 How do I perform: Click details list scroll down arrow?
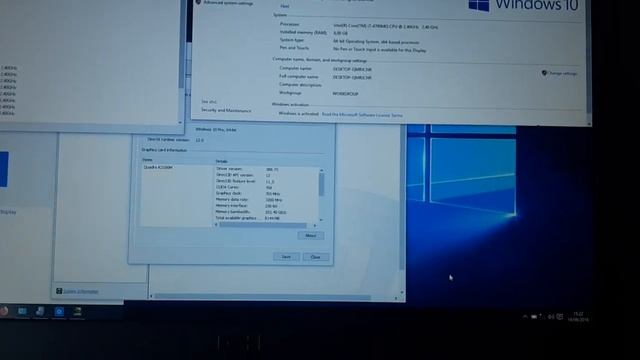[x=322, y=220]
